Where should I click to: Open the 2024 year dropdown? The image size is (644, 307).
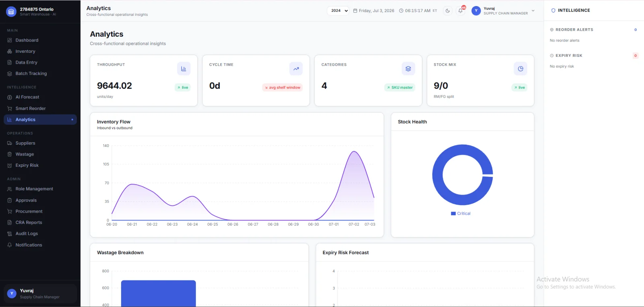click(x=338, y=11)
